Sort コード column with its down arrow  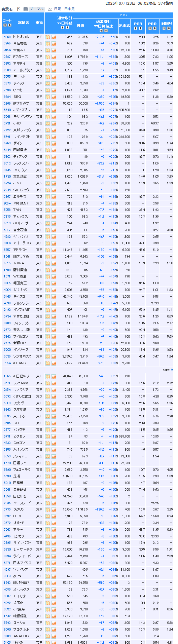click(x=9, y=25)
